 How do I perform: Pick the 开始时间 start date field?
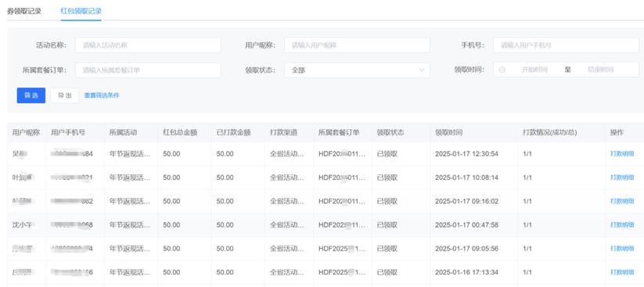coord(534,70)
